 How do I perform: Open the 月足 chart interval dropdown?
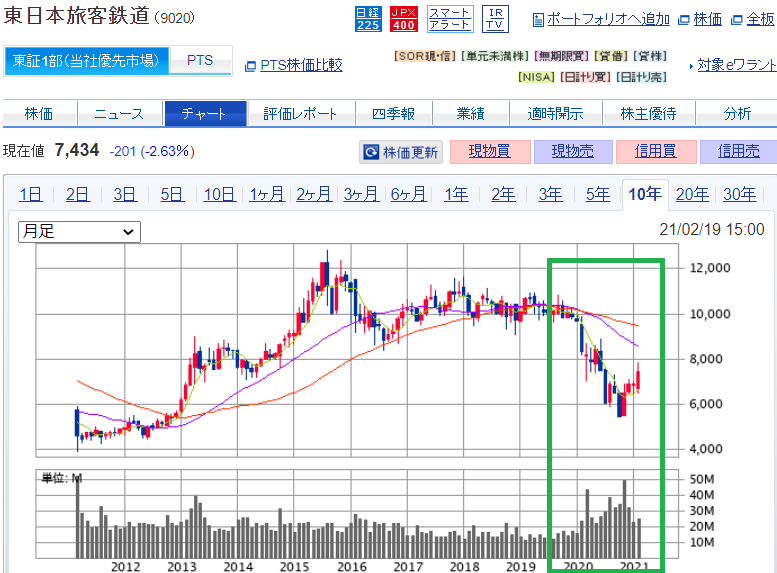tap(79, 231)
